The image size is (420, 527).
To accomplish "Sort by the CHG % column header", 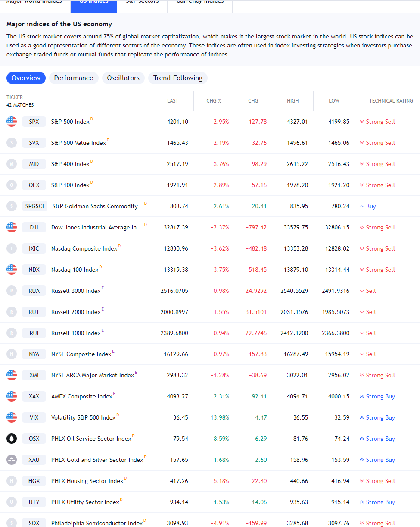I will pos(214,101).
